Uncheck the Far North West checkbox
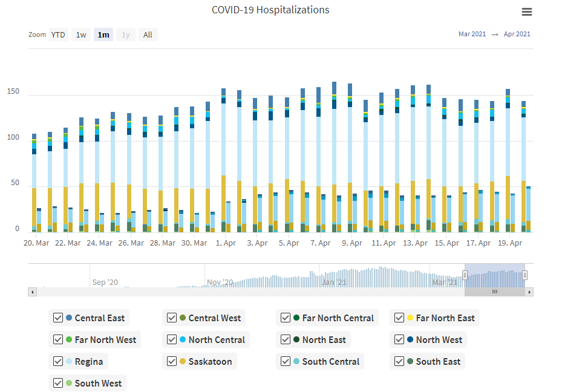The width and height of the screenshot is (562, 392). 58,340
